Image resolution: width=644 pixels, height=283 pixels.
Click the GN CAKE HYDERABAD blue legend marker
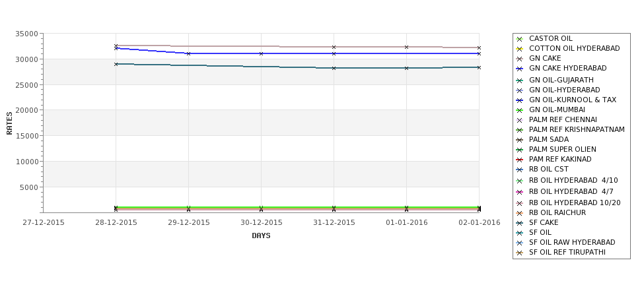[520, 69]
